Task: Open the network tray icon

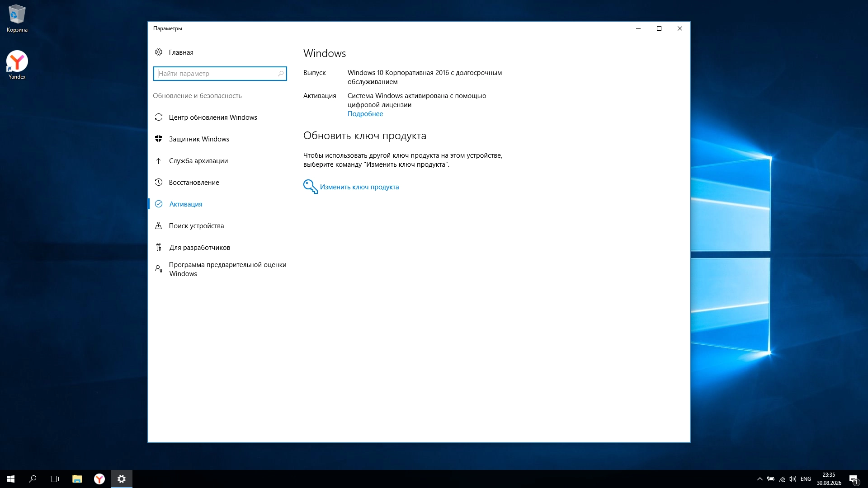Action: [x=782, y=479]
